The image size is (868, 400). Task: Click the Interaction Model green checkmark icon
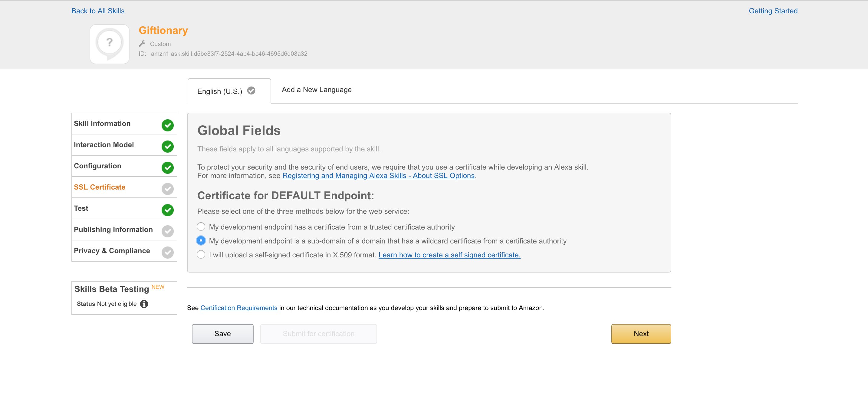coord(167,146)
